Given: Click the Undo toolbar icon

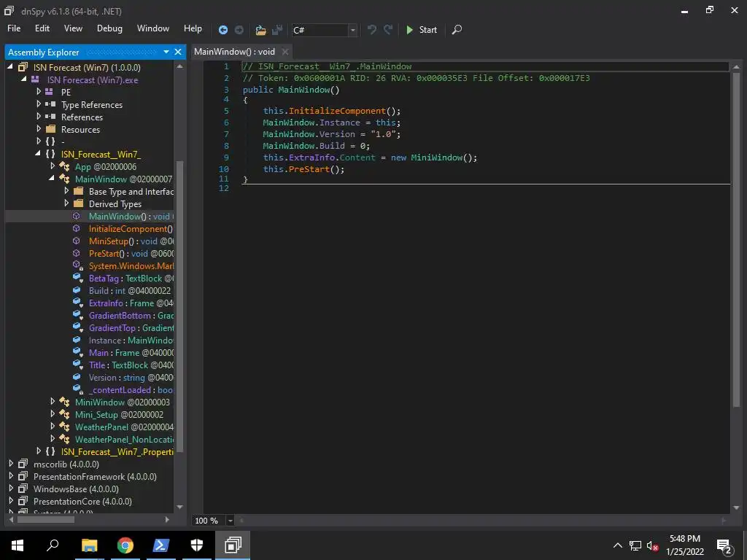Looking at the screenshot, I should [371, 29].
